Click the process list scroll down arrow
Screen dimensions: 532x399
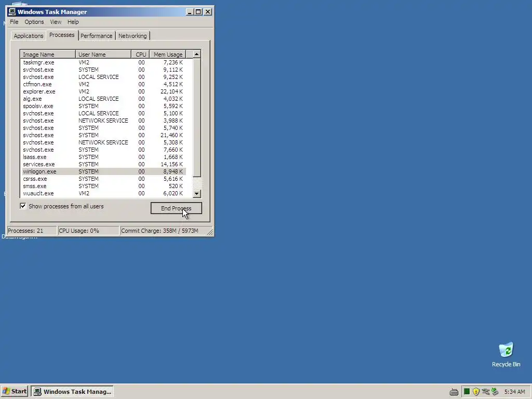(197, 194)
